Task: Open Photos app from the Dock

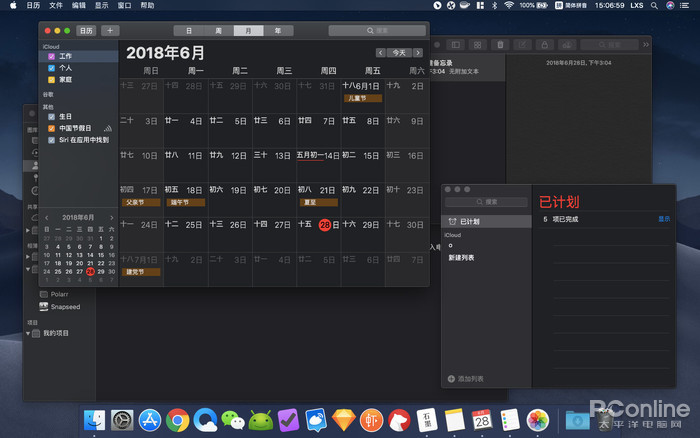Action: point(538,420)
